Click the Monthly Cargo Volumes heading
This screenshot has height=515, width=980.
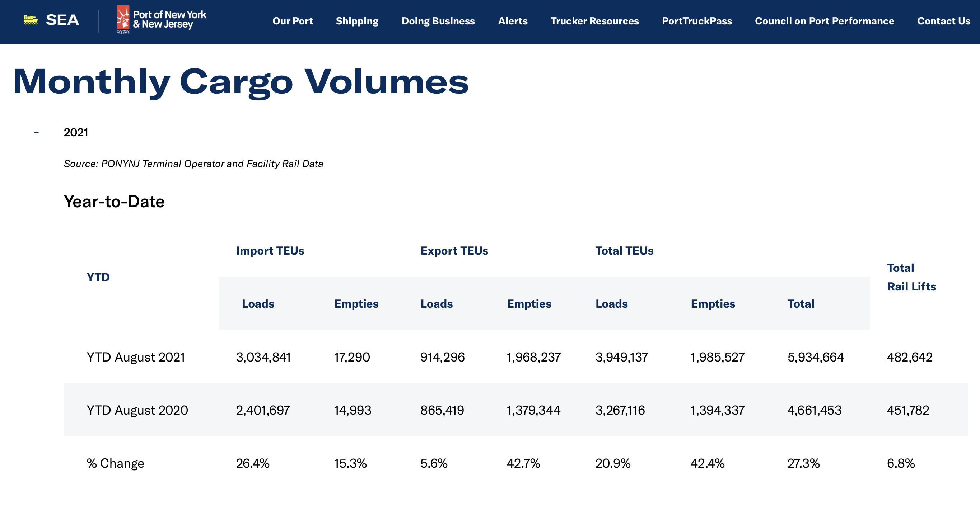coord(241,82)
